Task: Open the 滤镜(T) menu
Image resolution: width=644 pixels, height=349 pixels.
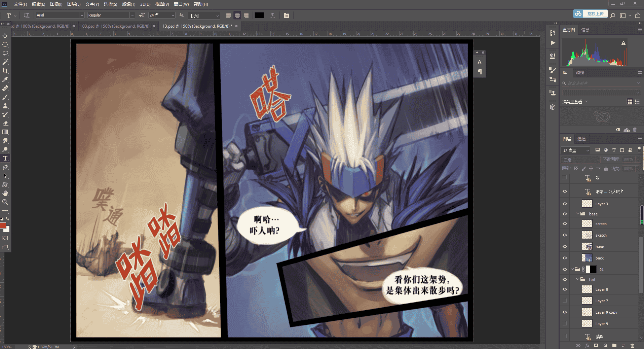Action: [128, 4]
